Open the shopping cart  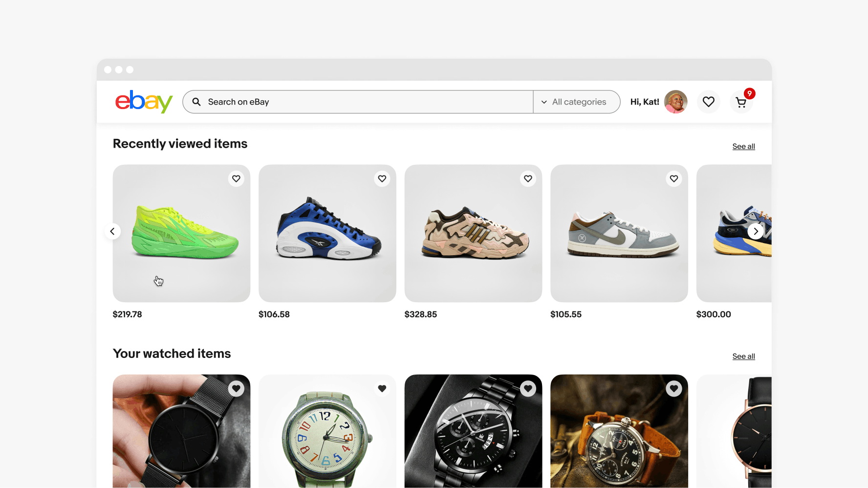[x=741, y=102]
